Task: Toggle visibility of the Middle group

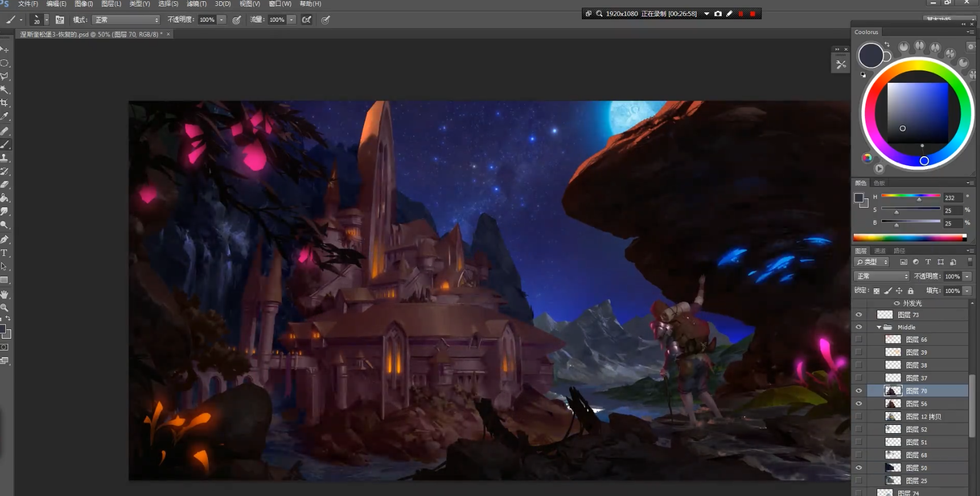Action: coord(858,327)
